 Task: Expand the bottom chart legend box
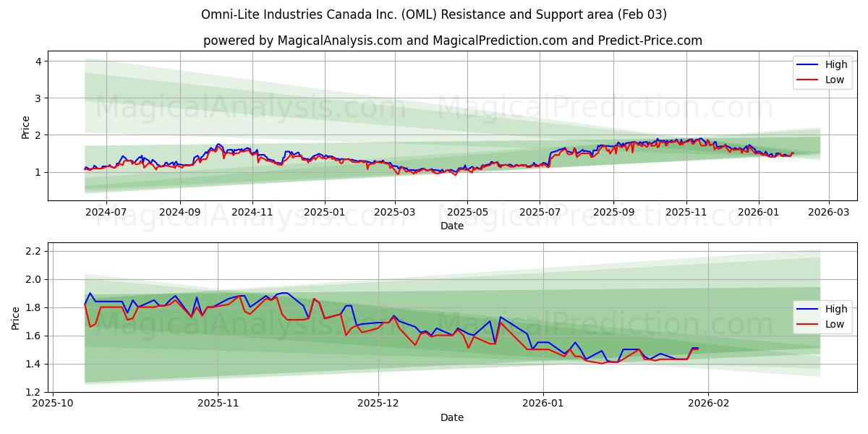click(x=823, y=316)
